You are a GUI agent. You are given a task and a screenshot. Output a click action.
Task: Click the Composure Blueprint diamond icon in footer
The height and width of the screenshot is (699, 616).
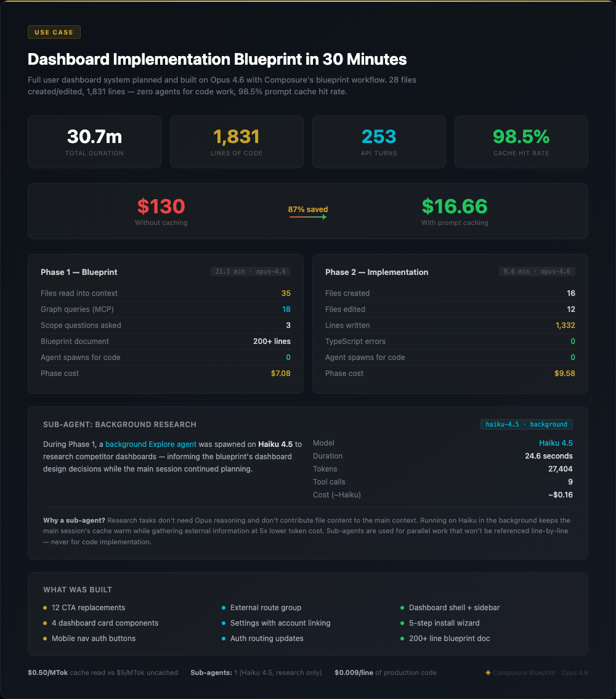[490, 672]
